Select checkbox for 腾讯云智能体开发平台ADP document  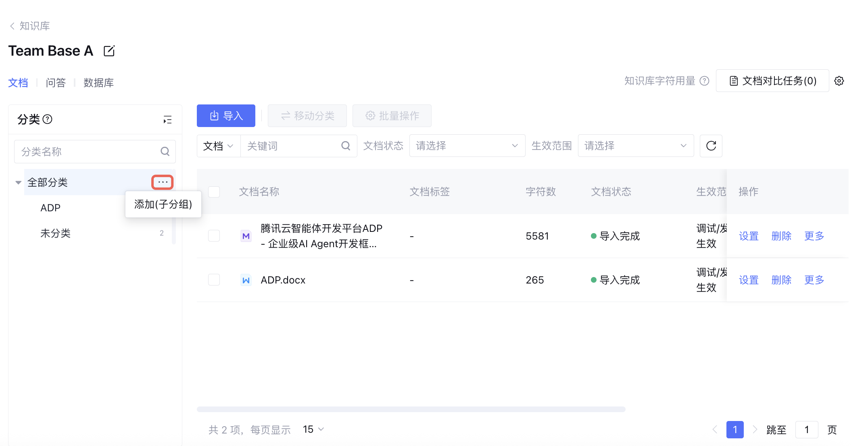[214, 236]
